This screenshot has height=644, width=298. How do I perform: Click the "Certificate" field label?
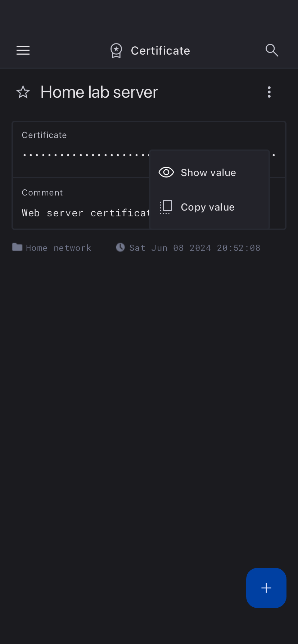[44, 135]
